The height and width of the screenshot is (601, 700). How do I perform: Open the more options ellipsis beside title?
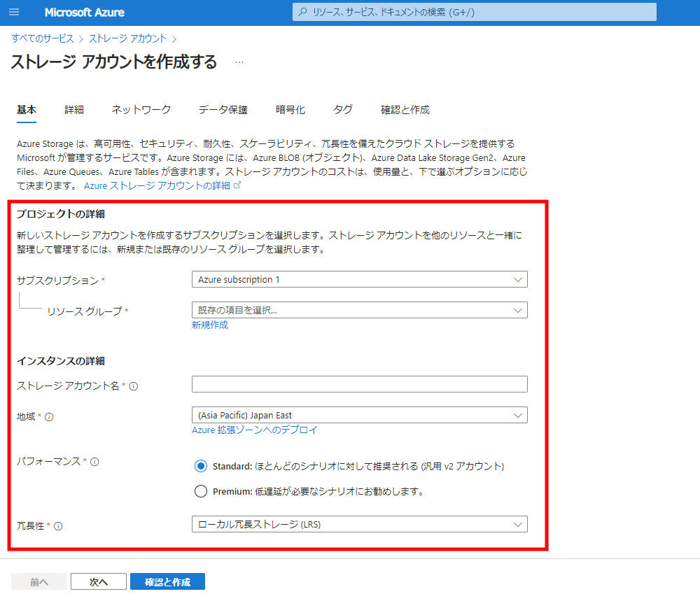(239, 62)
